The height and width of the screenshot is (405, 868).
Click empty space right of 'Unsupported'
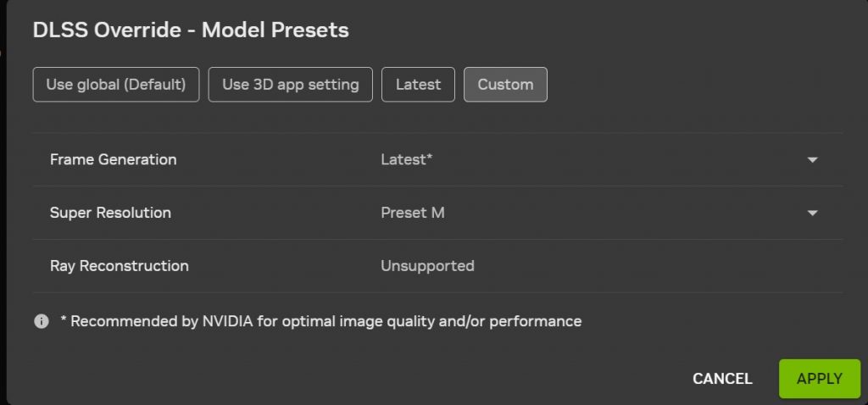point(661,266)
